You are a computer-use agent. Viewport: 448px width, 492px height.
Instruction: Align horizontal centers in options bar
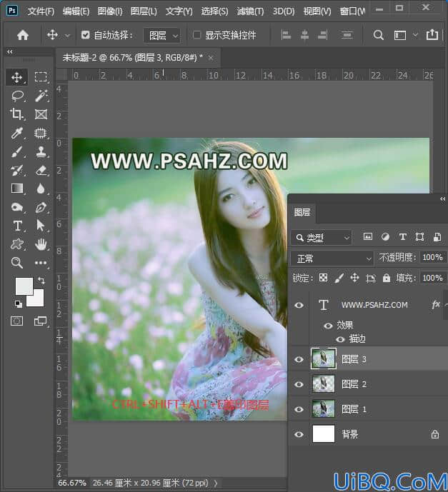click(x=304, y=35)
